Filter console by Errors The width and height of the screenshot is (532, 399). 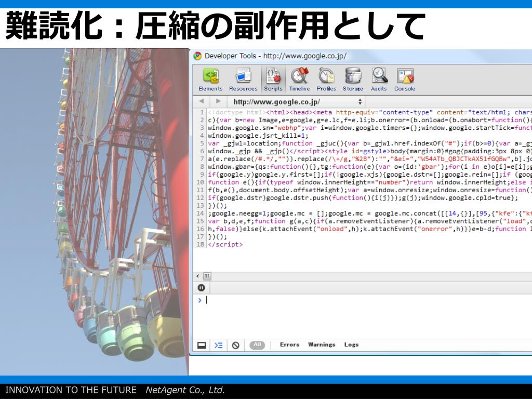[289, 344]
